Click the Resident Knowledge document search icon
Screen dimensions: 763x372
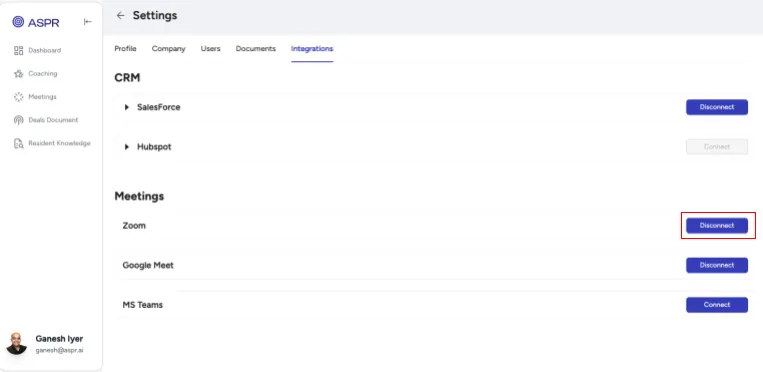coord(18,144)
